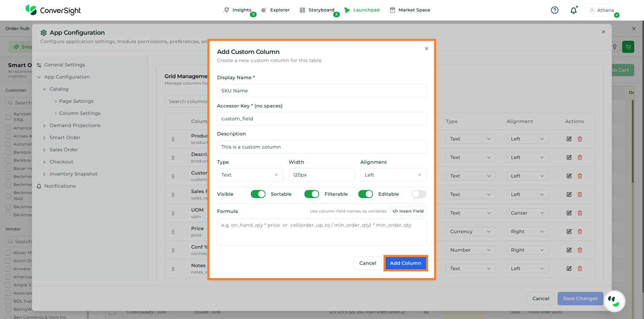This screenshot has height=319, width=644.
Task: Delete the UOM row using trash icon
Action: [x=580, y=213]
